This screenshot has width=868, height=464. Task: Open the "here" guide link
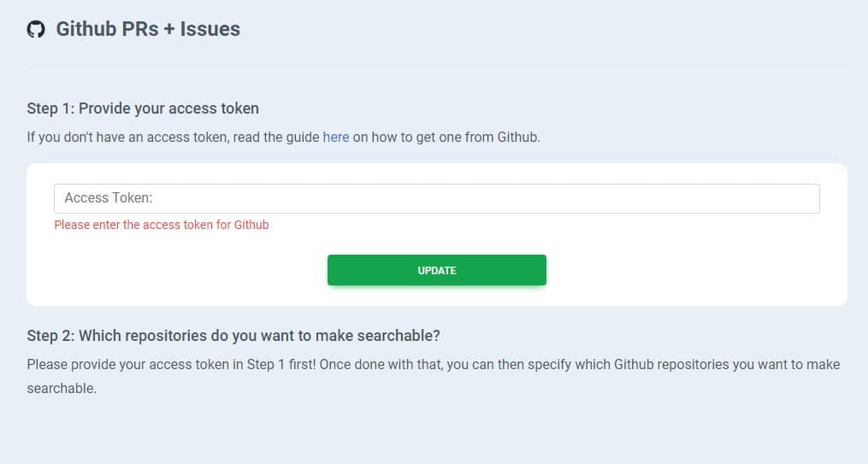pos(335,137)
